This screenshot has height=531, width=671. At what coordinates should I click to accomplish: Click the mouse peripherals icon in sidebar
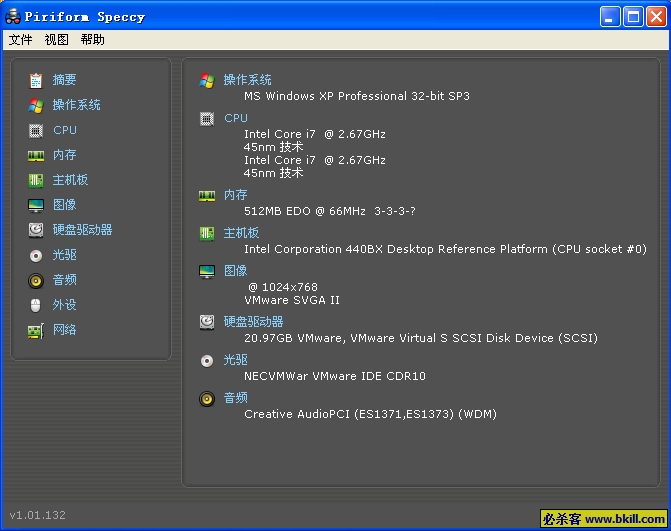point(36,305)
